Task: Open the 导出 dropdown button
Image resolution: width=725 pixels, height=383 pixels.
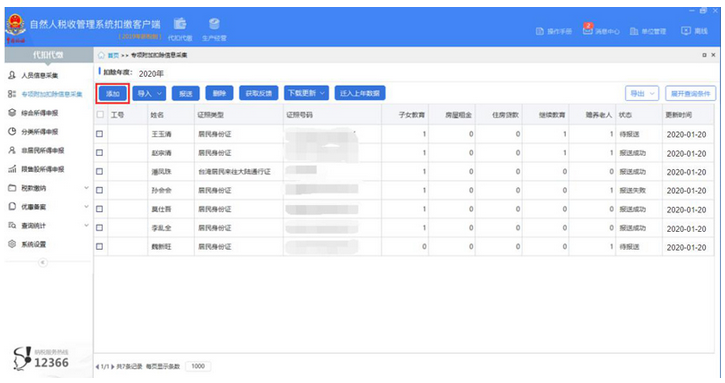Action: click(642, 93)
